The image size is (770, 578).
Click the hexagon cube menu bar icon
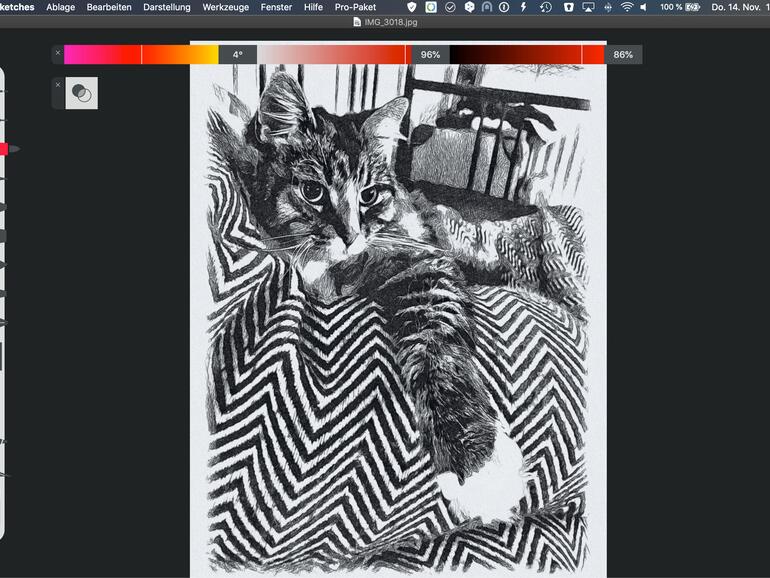[x=469, y=7]
